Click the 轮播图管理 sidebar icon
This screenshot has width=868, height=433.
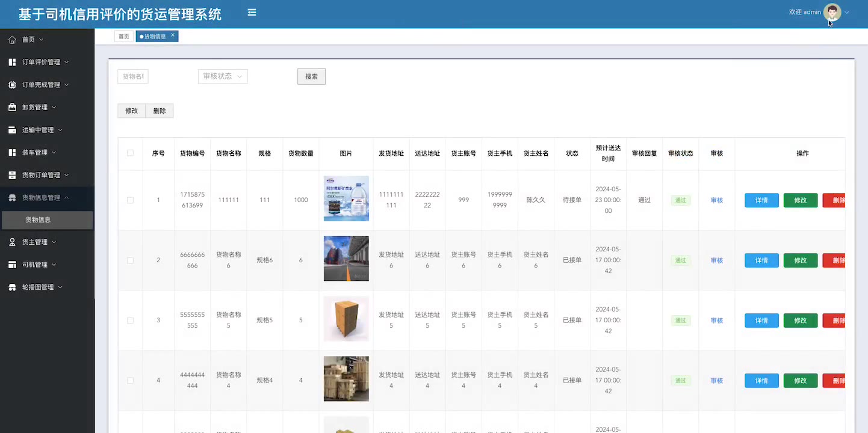12,287
